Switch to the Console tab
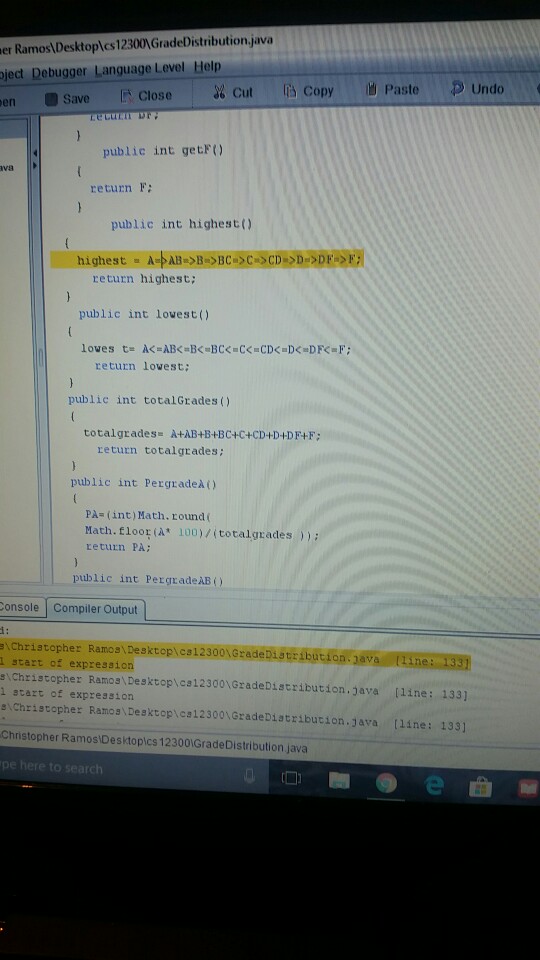Screen dimensions: 540x960 coord(20,607)
